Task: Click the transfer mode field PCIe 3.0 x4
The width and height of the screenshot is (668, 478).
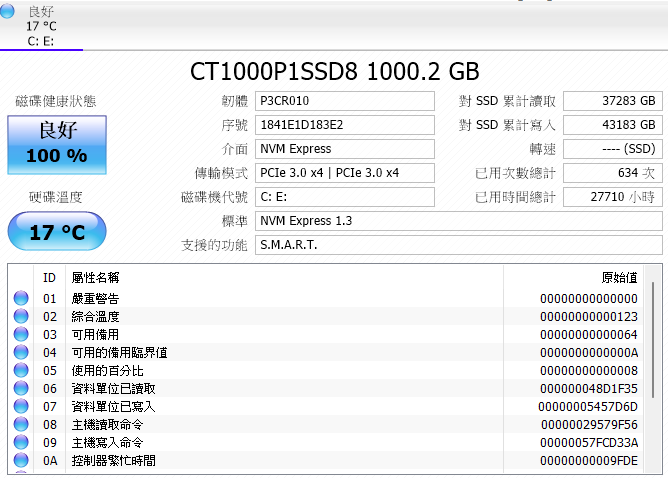Action: tap(343, 173)
